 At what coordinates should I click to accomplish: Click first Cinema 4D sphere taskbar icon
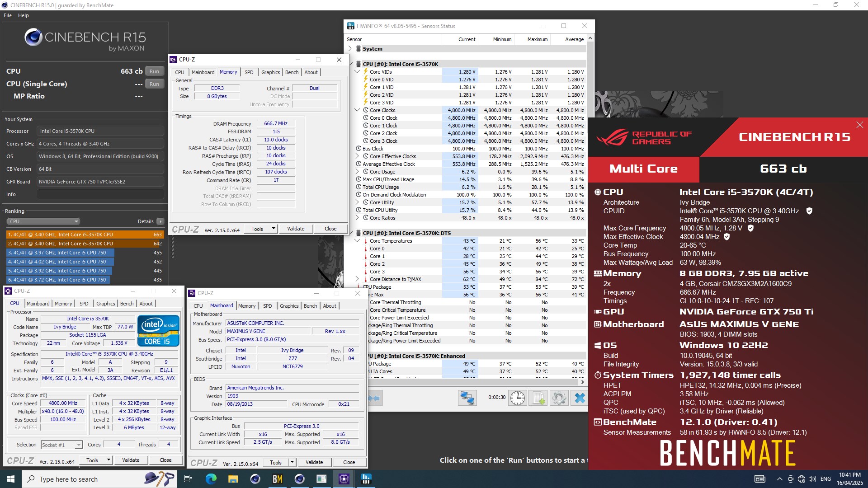255,479
